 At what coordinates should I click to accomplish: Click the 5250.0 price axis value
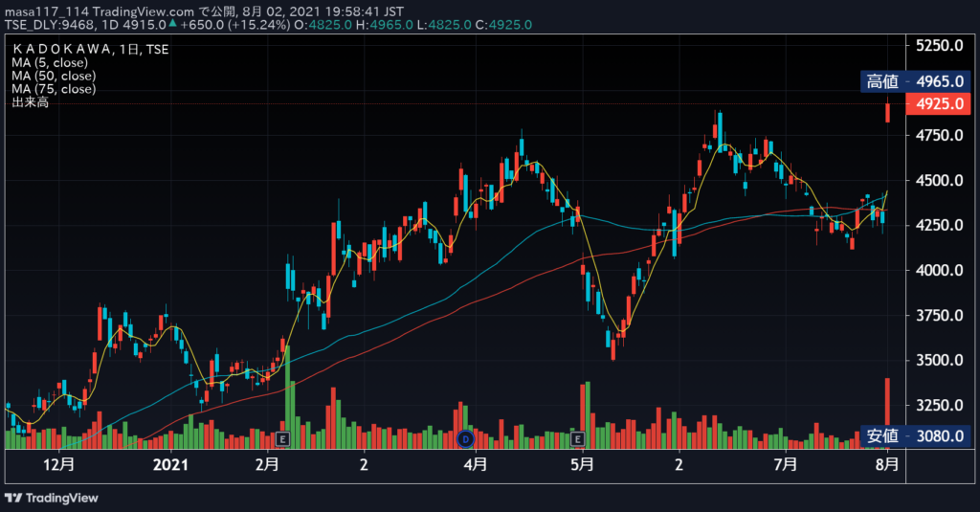[x=940, y=45]
